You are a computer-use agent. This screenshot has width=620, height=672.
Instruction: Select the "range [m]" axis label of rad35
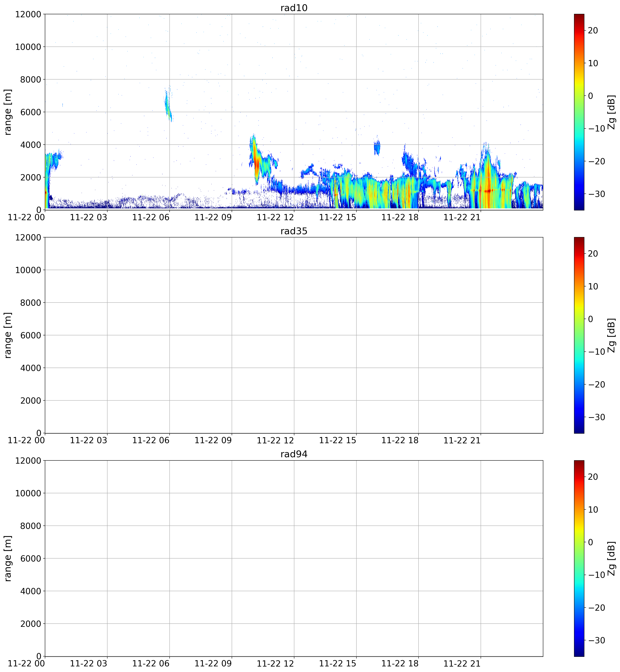click(8, 335)
